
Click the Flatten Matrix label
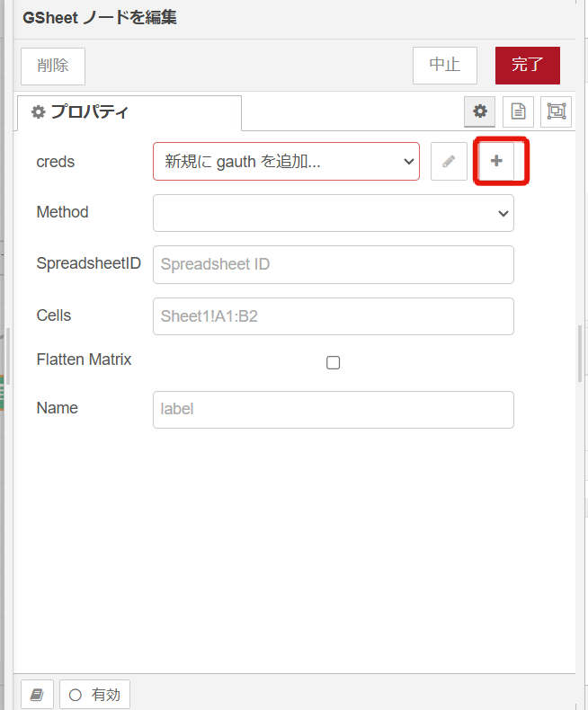84,359
